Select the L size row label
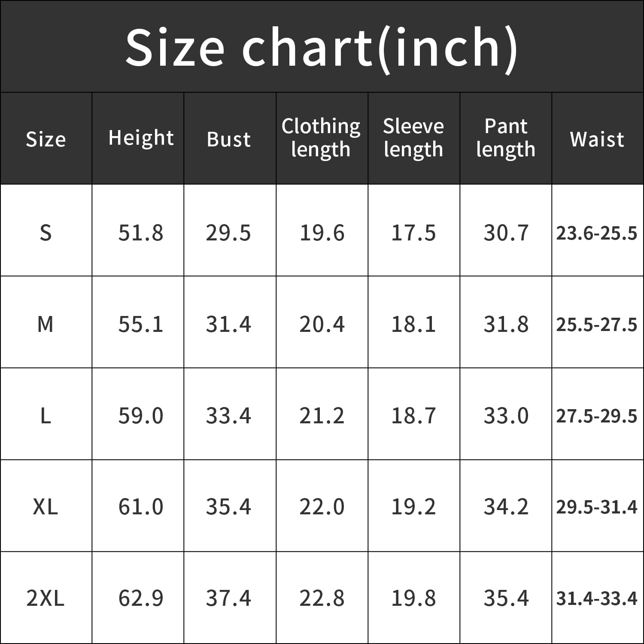This screenshot has width=644, height=644. click(46, 416)
